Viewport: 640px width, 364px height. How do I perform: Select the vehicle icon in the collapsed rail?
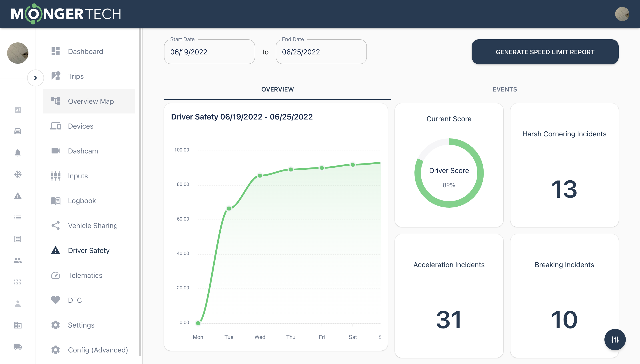click(x=18, y=131)
